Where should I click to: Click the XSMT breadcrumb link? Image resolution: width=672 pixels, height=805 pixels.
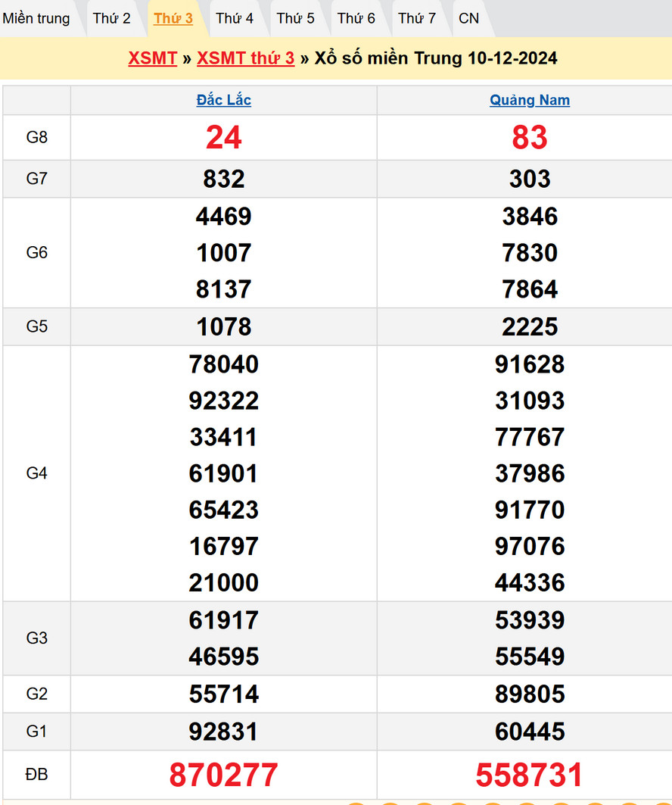153,59
